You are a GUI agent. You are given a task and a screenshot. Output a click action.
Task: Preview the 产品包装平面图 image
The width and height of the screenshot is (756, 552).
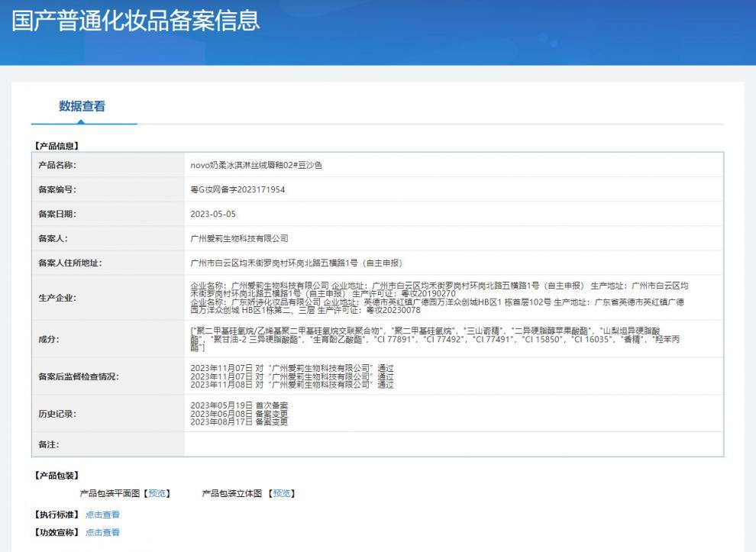point(157,493)
